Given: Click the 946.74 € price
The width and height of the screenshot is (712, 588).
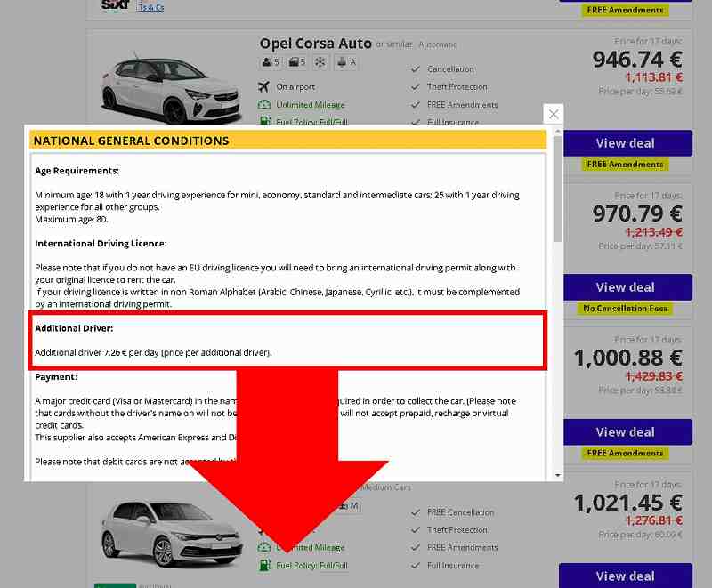Looking at the screenshot, I should (x=637, y=60).
